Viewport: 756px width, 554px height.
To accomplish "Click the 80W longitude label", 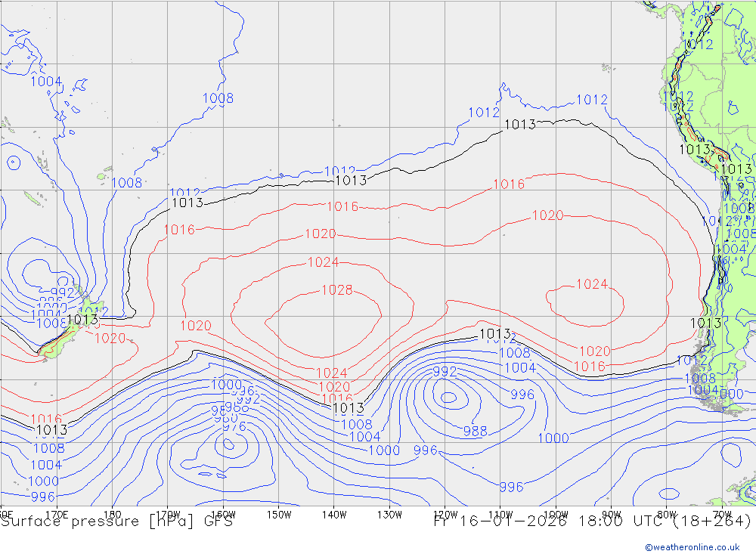I will (667, 515).
